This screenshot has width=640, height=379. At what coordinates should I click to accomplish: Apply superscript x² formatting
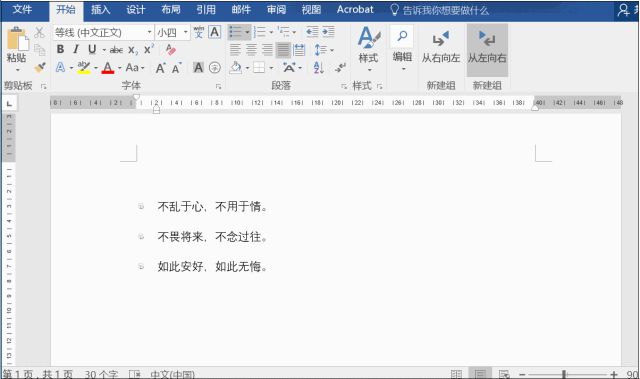point(149,49)
